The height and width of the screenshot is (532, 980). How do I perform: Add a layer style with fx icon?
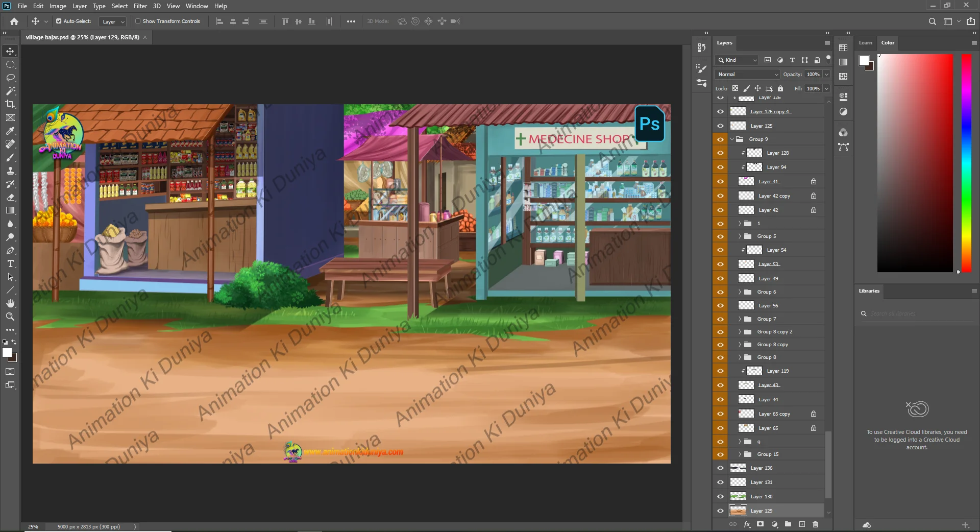(747, 524)
